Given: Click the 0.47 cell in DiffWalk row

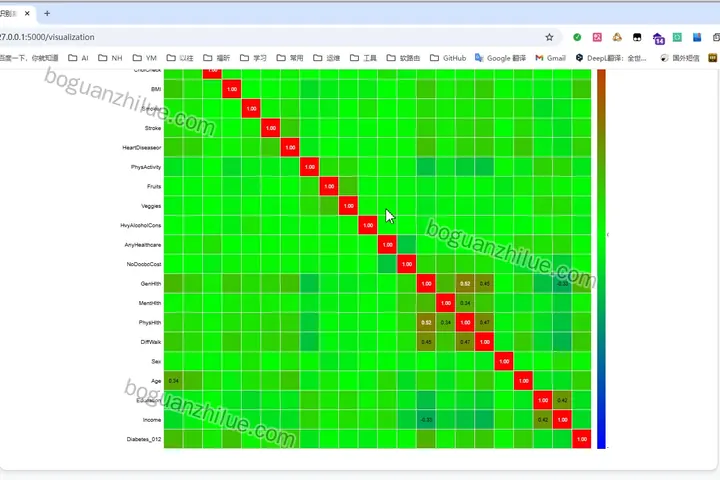Looking at the screenshot, I should (x=465, y=342).
